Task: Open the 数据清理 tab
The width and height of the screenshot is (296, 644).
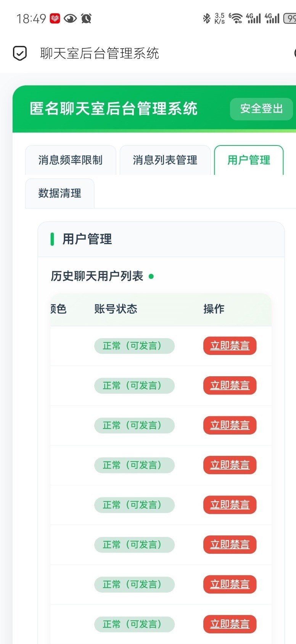Action: tap(60, 193)
